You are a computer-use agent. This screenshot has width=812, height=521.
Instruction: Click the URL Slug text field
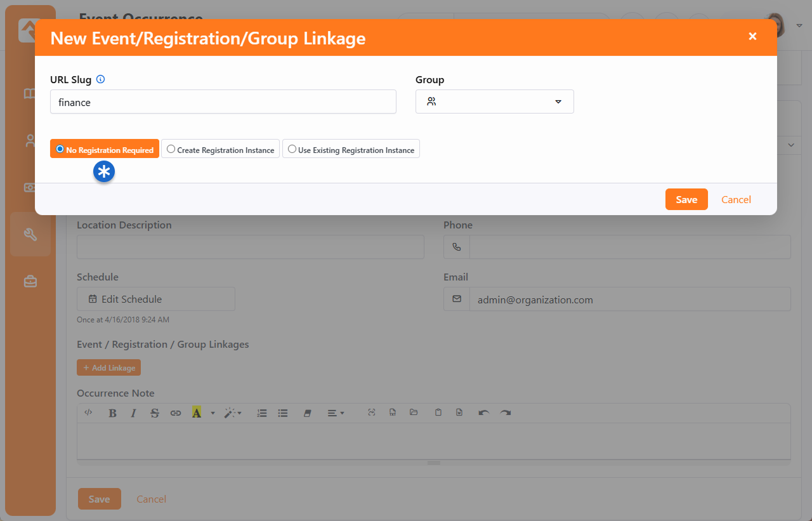click(x=223, y=102)
